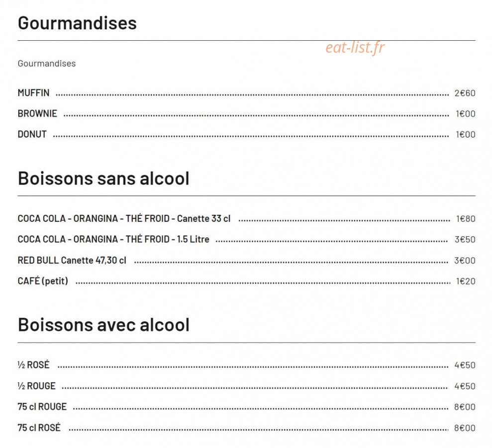Select the ½ ROSÉ item
The width and height of the screenshot is (492, 448).
tap(33, 365)
